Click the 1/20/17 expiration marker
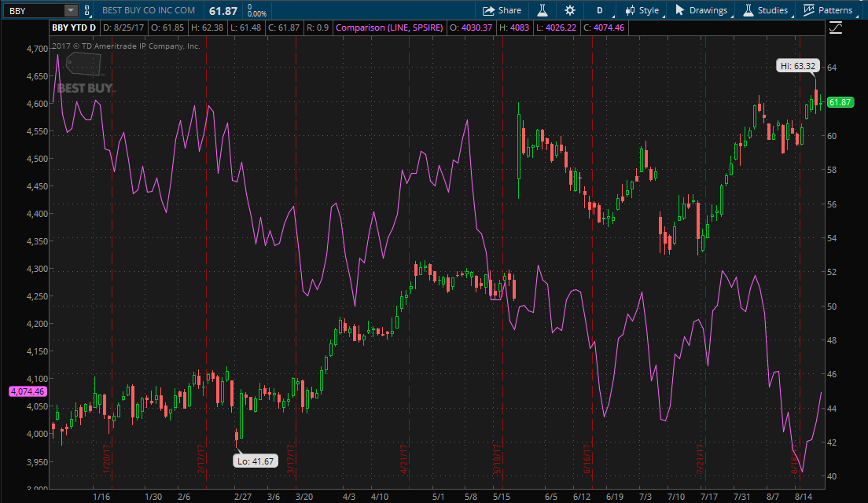868x503 pixels. pyautogui.click(x=107, y=459)
